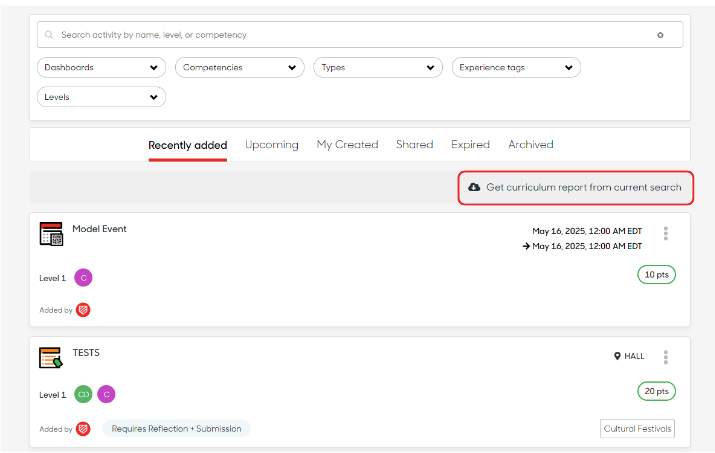This screenshot has width=715, height=453.
Task: Click Level 1 text in Model Event
Action: coord(52,278)
